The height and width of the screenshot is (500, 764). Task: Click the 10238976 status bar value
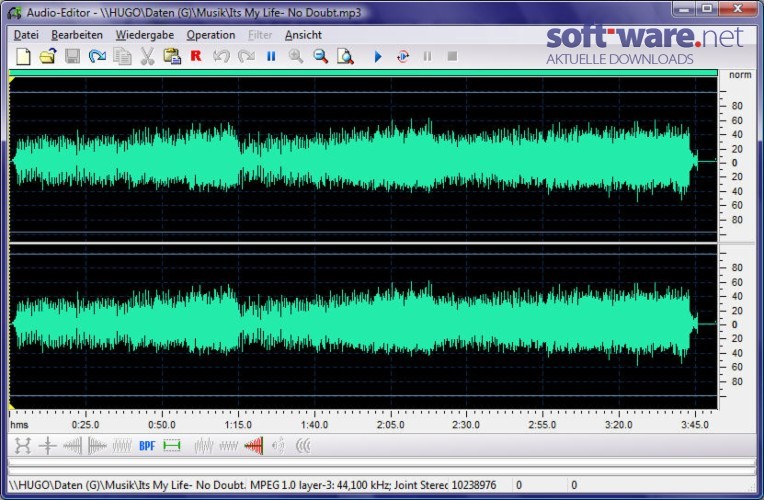(474, 485)
